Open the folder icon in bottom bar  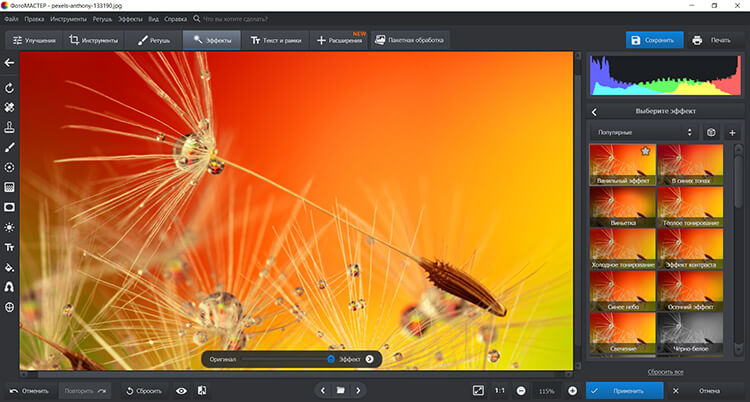(340, 390)
